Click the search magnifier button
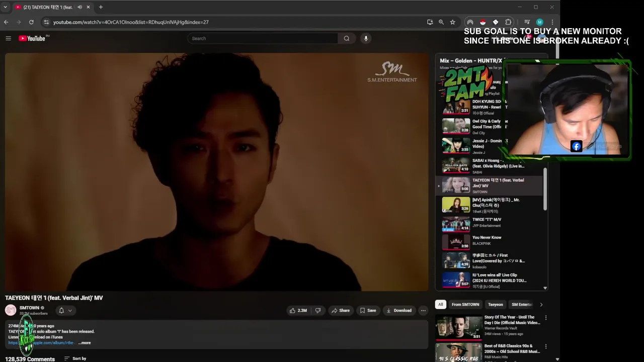Image resolution: width=644 pixels, height=362 pixels. click(346, 38)
